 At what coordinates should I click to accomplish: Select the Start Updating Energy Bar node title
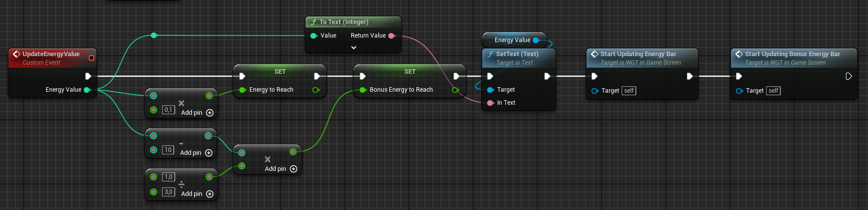point(638,54)
